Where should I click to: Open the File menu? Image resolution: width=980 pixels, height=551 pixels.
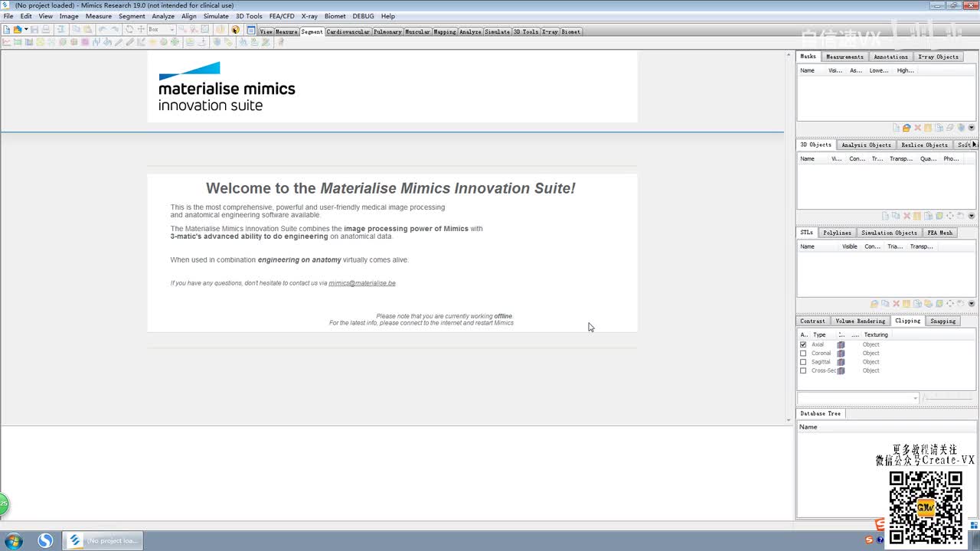click(8, 16)
